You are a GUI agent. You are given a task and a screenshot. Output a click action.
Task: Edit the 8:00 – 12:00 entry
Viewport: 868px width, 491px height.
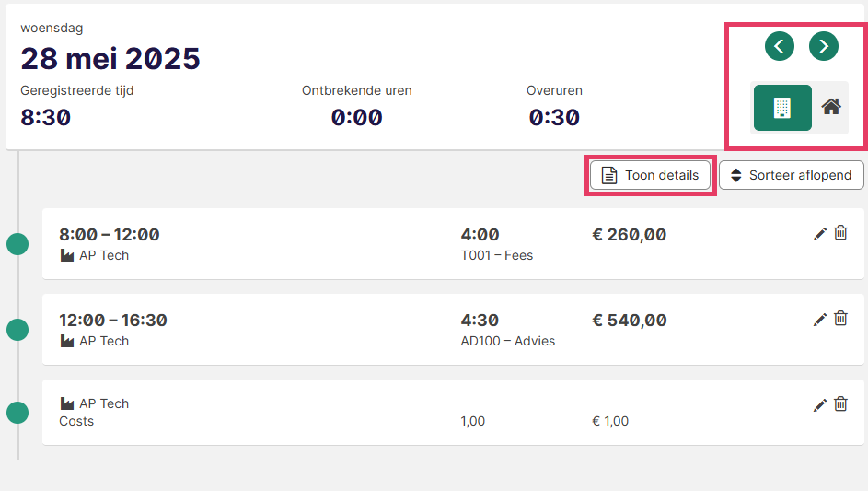tap(820, 234)
